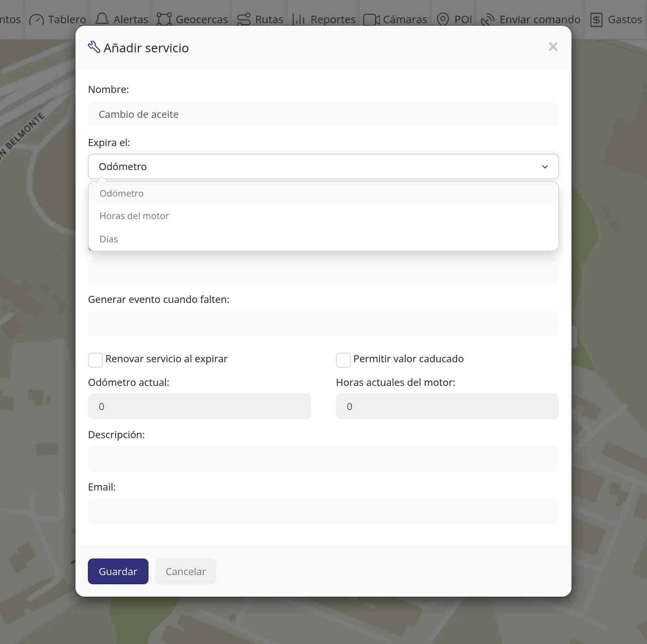Open the Geocercas polygon icon
This screenshot has height=644, width=647.
click(164, 19)
